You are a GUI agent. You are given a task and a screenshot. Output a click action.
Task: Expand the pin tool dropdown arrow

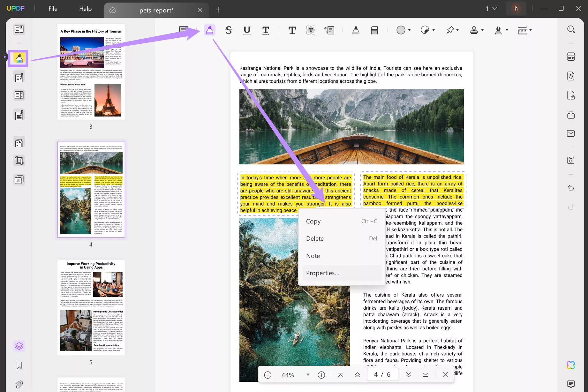tap(457, 30)
